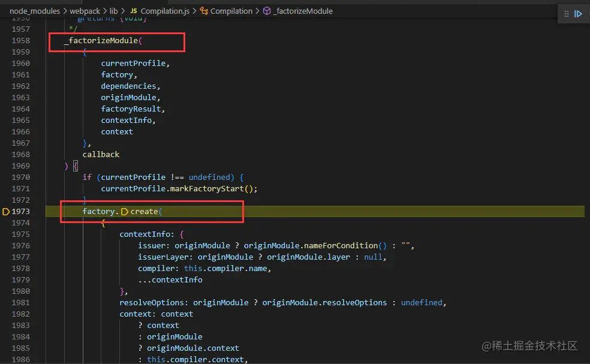Click factoryResult parameter on line 1964
Viewport: 590px width, 364px height.
click(131, 109)
